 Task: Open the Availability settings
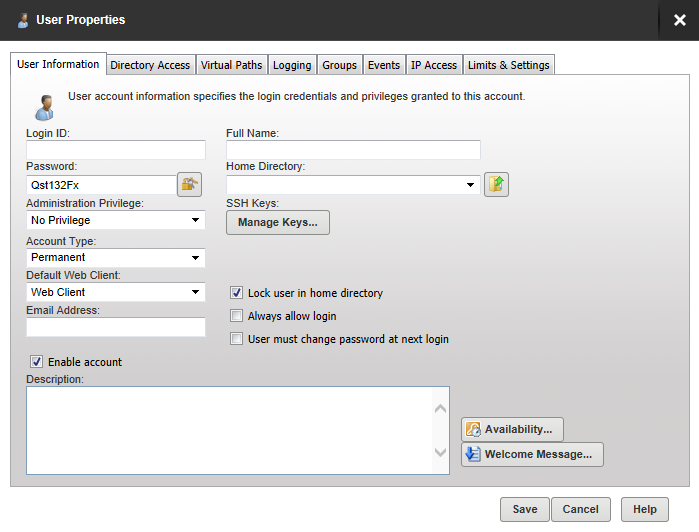click(x=513, y=429)
